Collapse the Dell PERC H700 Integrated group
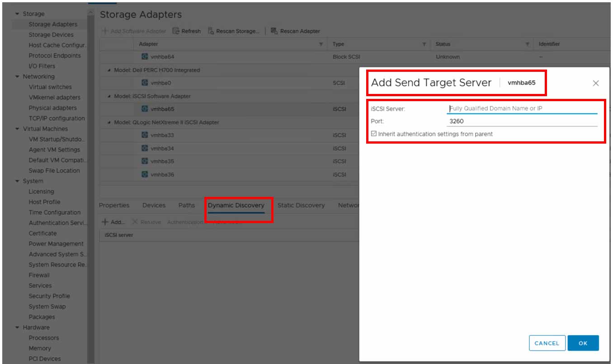 (109, 70)
